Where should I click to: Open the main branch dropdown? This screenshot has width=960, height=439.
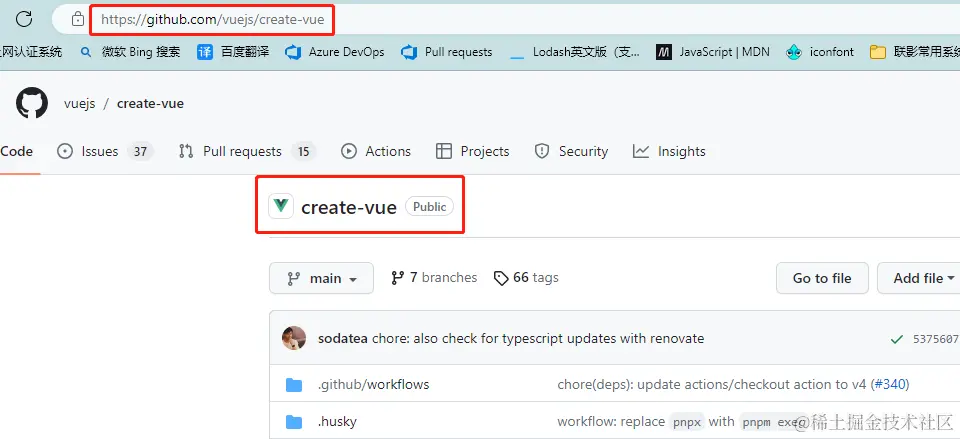[321, 278]
